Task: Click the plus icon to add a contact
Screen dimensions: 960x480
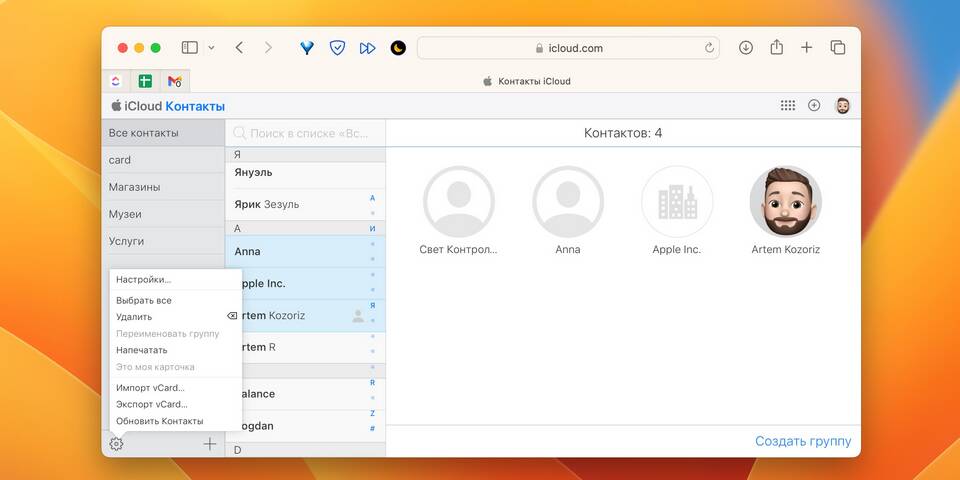Action: pos(210,444)
